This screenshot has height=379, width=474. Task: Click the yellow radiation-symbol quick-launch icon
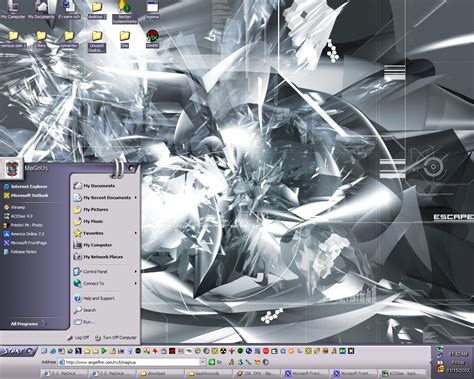point(223,351)
